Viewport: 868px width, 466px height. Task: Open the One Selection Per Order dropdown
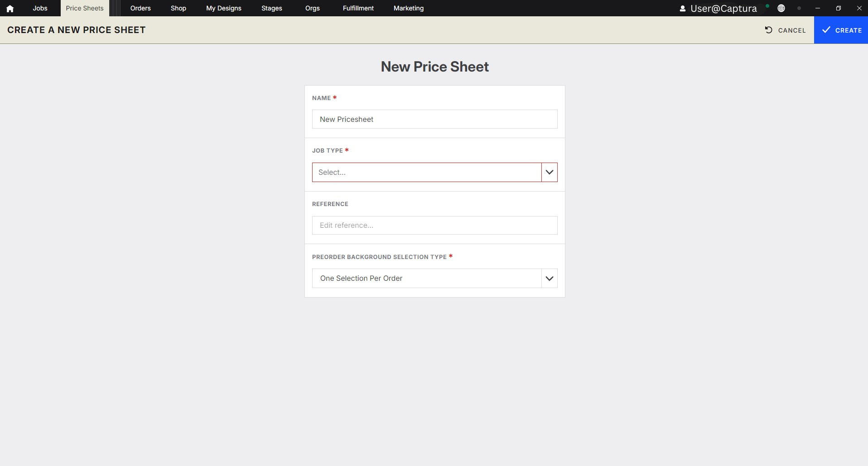427,278
